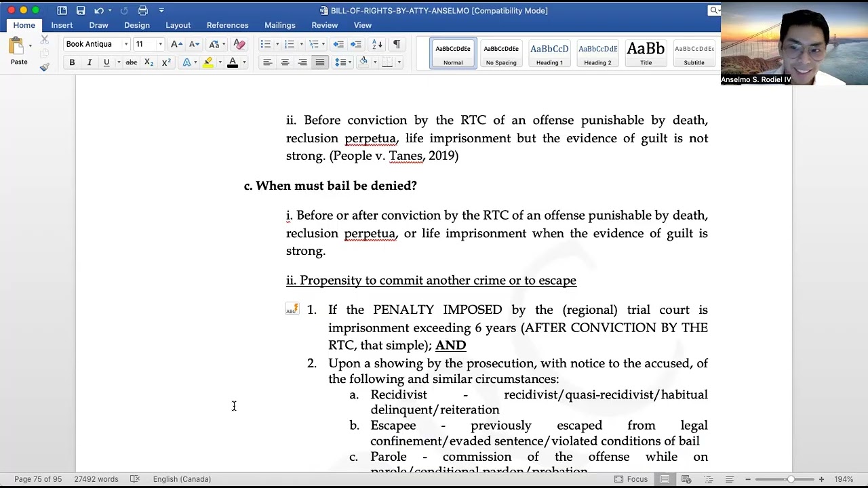Click the numbered list icon
Image resolution: width=868 pixels, height=488 pixels.
290,44
